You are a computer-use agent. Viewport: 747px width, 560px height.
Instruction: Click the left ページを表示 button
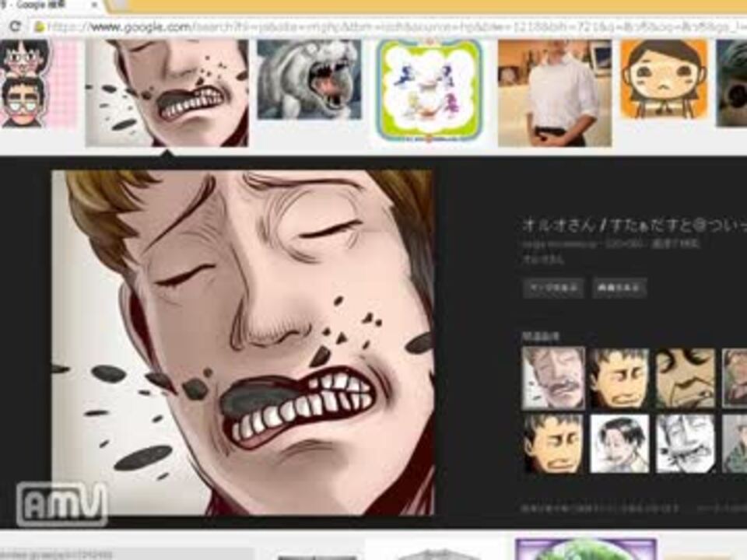553,288
